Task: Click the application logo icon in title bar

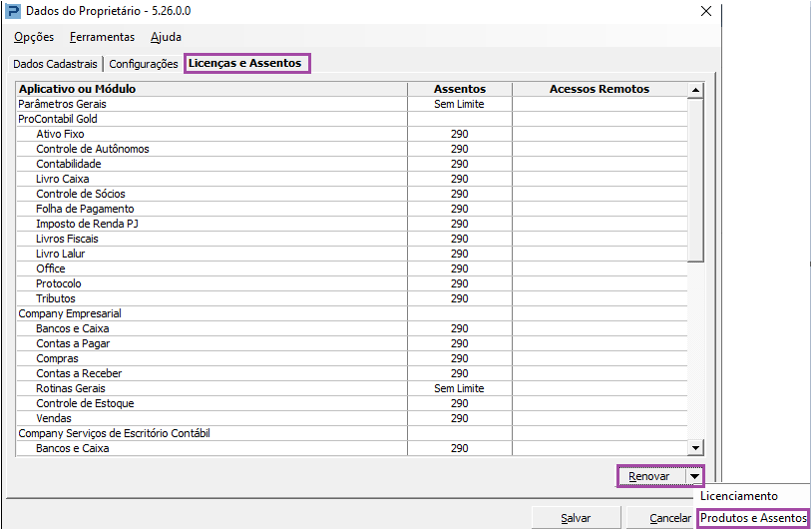Action: 12,11
